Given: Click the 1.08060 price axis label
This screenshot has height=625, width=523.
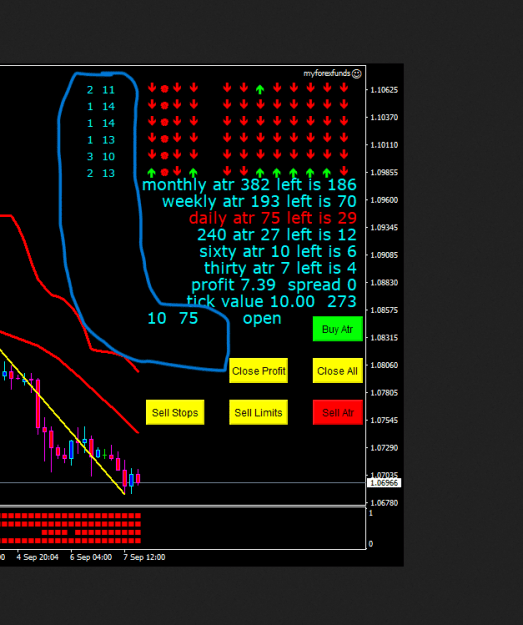Looking at the screenshot, I should click(x=384, y=365).
